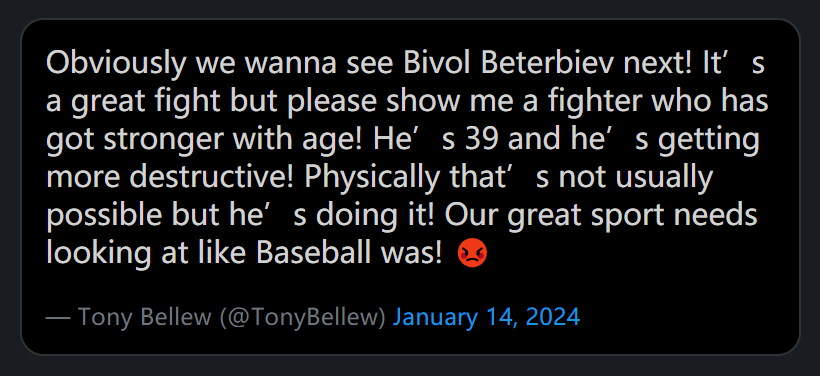The height and width of the screenshot is (376, 820).
Task: Open the January 14, 2024 date link
Action: click(x=486, y=317)
